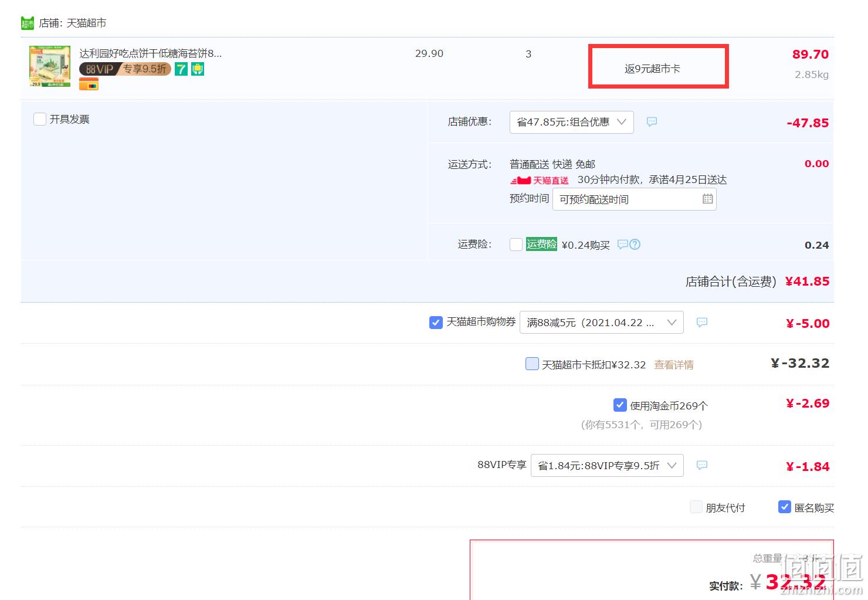The width and height of the screenshot is (868, 600).
Task: Click the comment icon beside coupon dropdown
Action: click(701, 322)
